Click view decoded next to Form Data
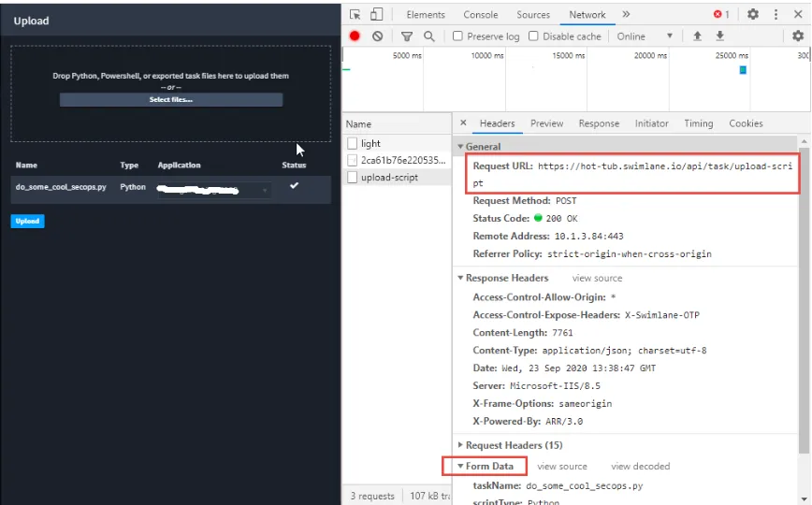Screen dimensions: 812x505 coord(640,466)
